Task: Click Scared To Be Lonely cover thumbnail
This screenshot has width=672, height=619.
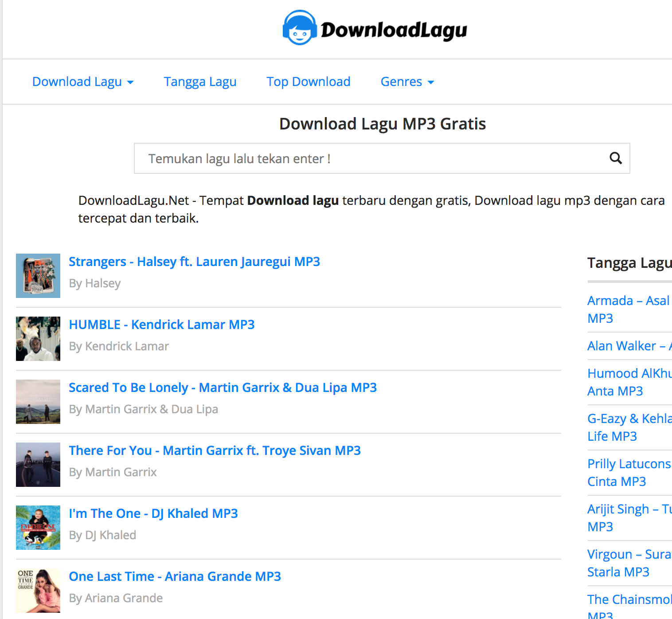Action: 38,402
